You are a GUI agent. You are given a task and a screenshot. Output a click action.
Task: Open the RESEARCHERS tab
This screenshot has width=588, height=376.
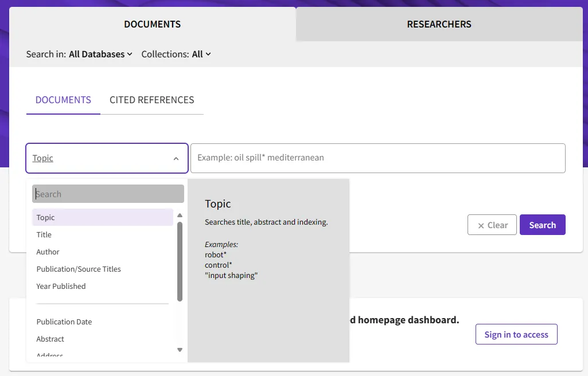[439, 24]
